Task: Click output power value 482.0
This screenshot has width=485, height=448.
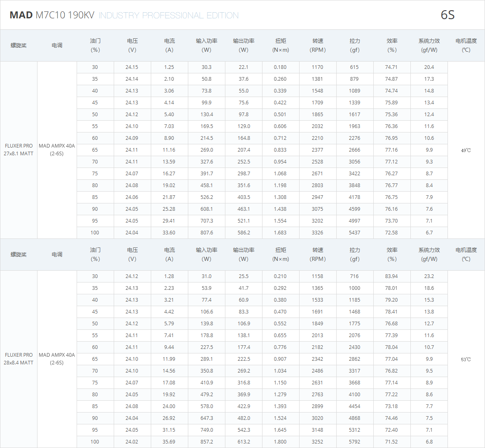Action: pos(244,418)
